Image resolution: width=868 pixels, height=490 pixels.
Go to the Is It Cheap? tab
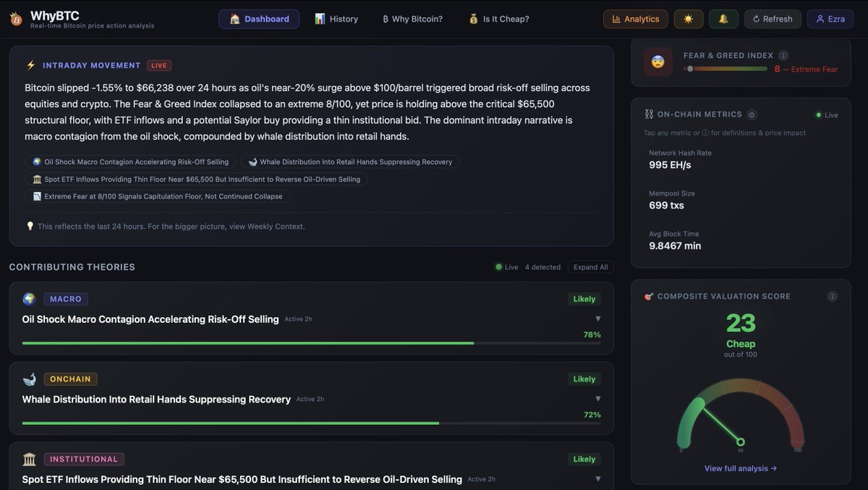498,19
